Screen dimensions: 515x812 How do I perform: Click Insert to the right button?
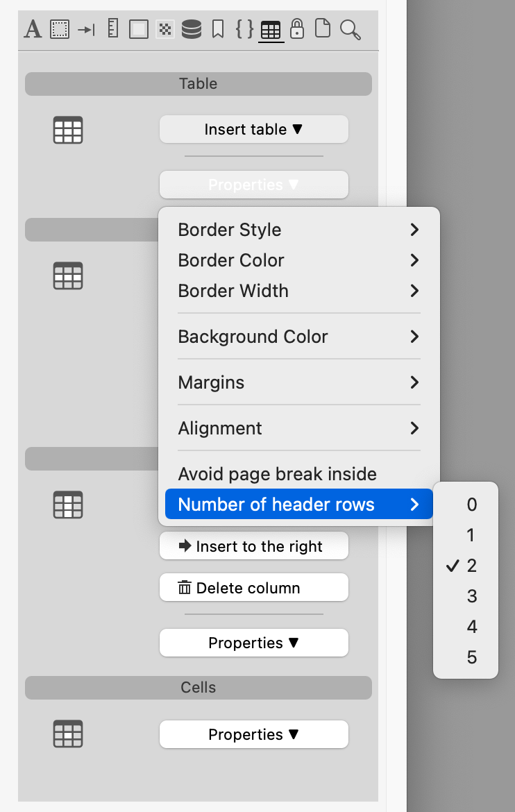point(253,546)
